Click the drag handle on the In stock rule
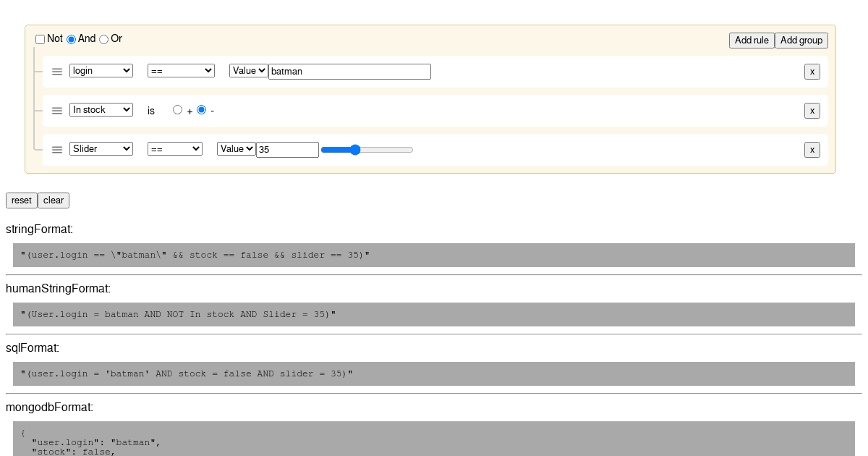 tap(57, 110)
